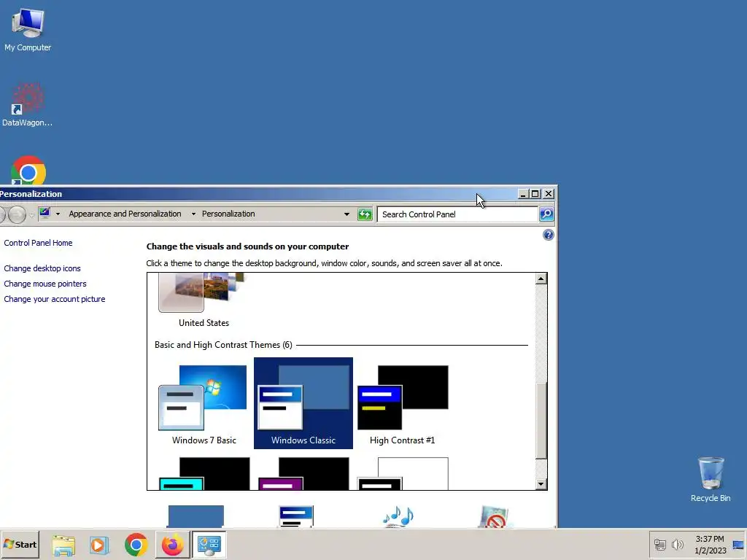Click the theme list scroll down arrow
Image resolution: width=747 pixels, height=560 pixels.
(541, 484)
